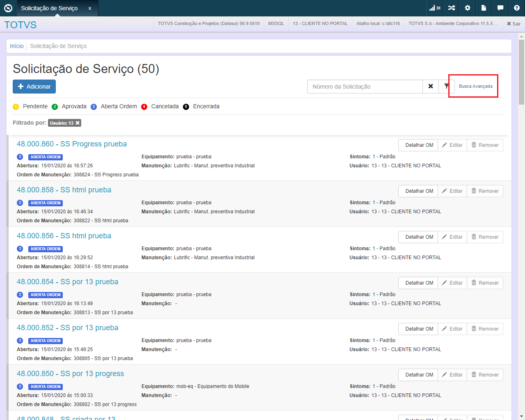Click ABERTA ORDEM badge on request 48.000.860

[46, 157]
